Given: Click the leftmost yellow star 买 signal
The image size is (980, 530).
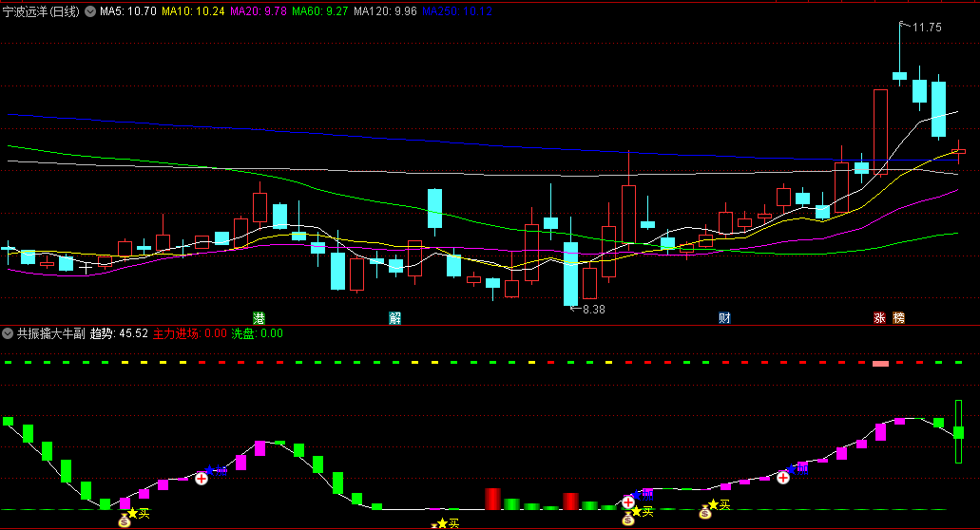Looking at the screenshot, I should pyautogui.click(x=139, y=514).
